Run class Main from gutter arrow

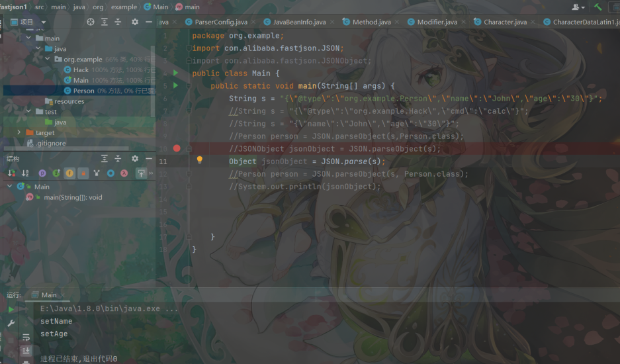point(176,73)
